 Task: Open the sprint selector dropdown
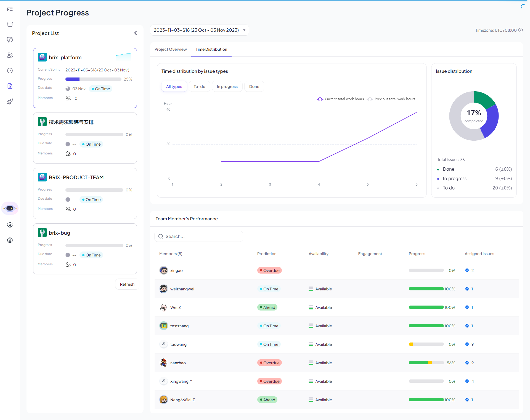(200, 30)
